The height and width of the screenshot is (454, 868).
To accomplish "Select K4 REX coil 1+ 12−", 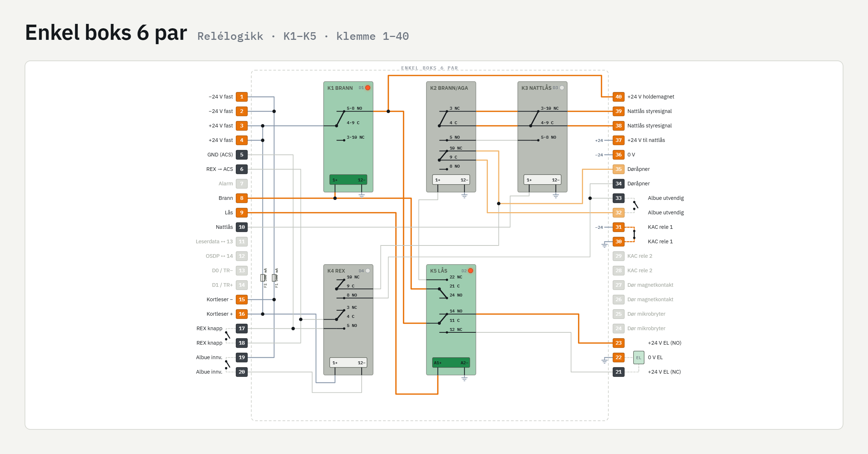I will tap(348, 362).
